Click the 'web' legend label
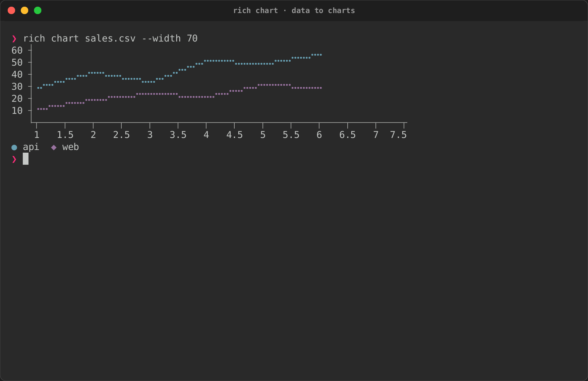Screen dimensions: 588x381 tap(70, 147)
